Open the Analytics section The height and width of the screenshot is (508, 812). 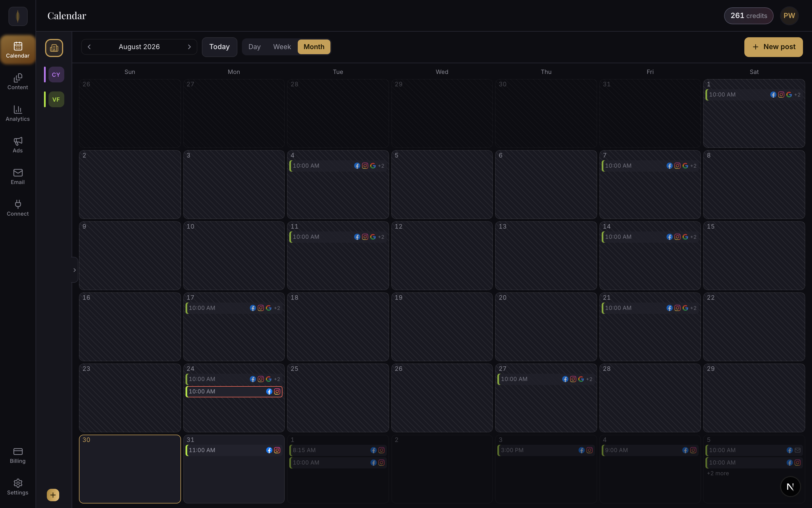tap(18, 113)
